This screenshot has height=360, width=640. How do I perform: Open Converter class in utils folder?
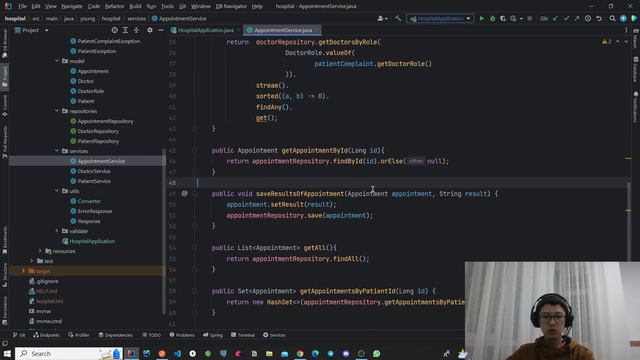pyautogui.click(x=89, y=201)
